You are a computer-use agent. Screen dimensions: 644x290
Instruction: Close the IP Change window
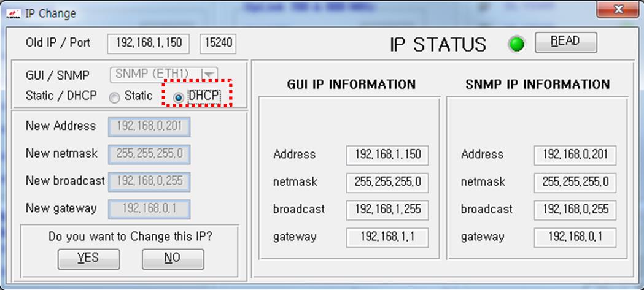click(618, 10)
